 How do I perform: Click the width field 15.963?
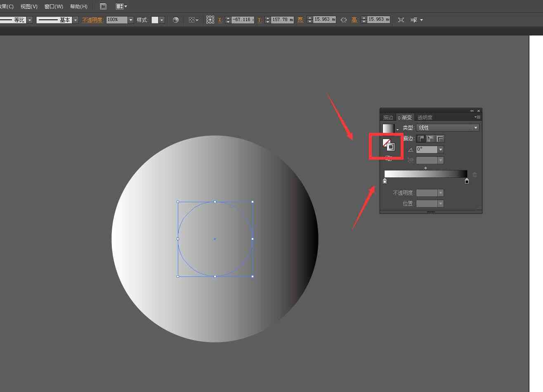point(324,19)
